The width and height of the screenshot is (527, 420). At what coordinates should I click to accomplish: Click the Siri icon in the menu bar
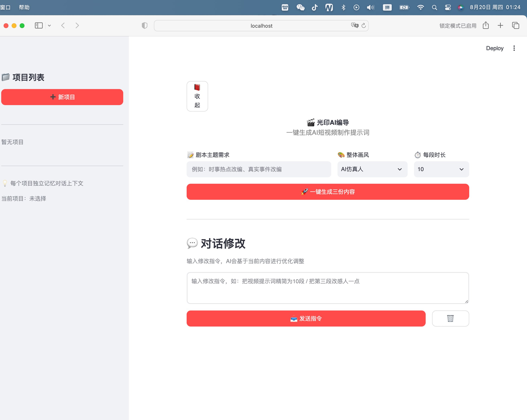point(461,8)
